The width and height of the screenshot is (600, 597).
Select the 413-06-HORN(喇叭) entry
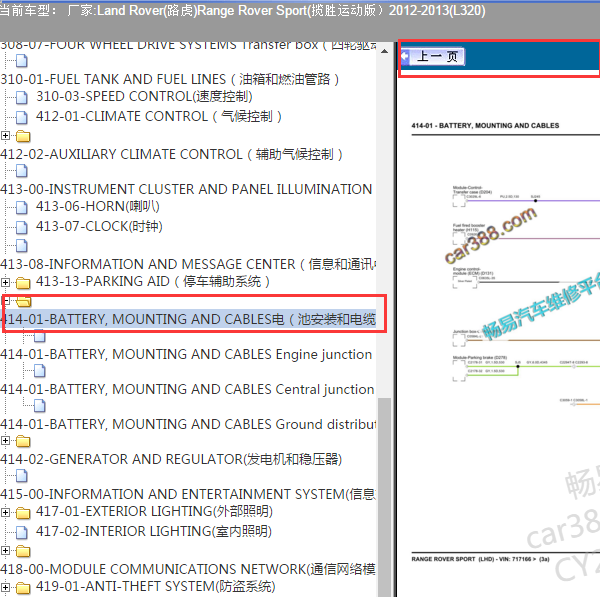pyautogui.click(x=98, y=207)
